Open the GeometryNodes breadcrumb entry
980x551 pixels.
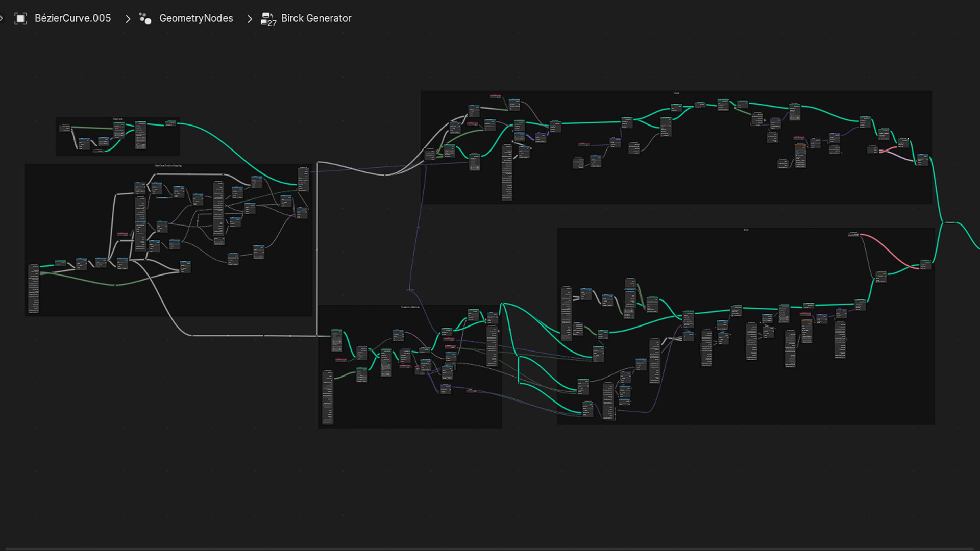196,18
